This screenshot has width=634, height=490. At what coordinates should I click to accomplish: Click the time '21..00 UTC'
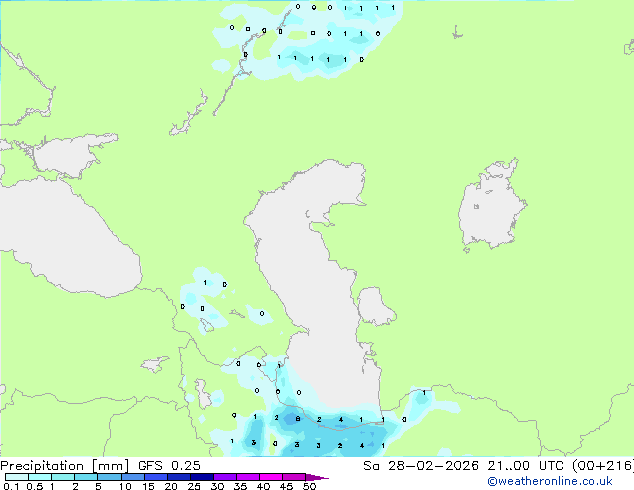pos(526,466)
